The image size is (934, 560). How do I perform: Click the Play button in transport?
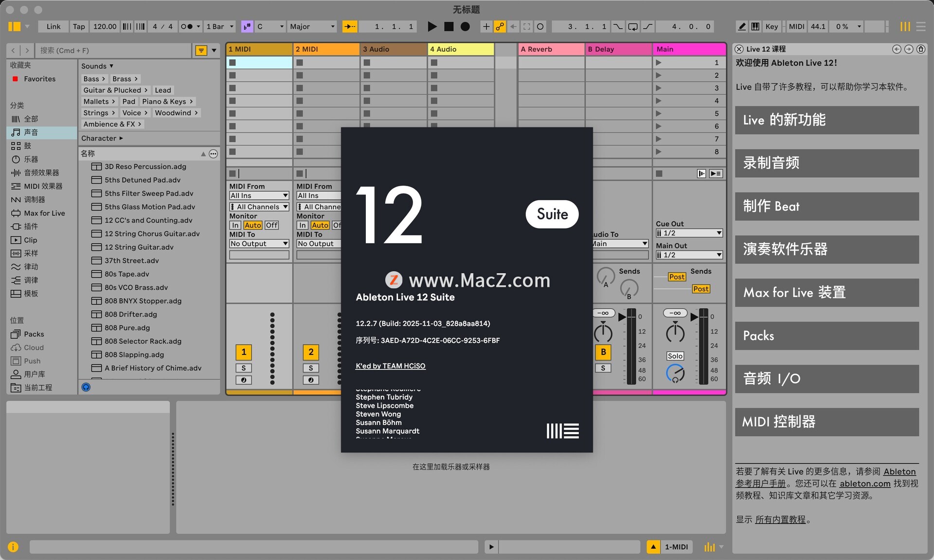431,27
